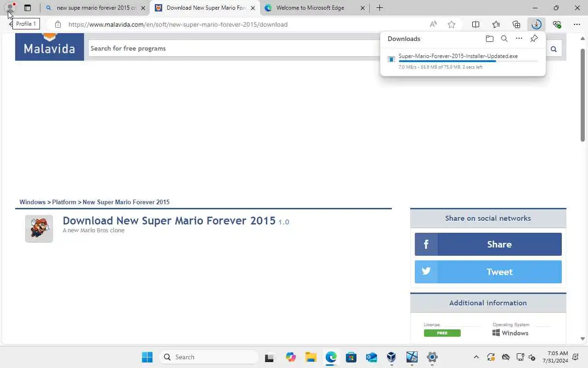Tweet this page on Twitter

(488, 272)
